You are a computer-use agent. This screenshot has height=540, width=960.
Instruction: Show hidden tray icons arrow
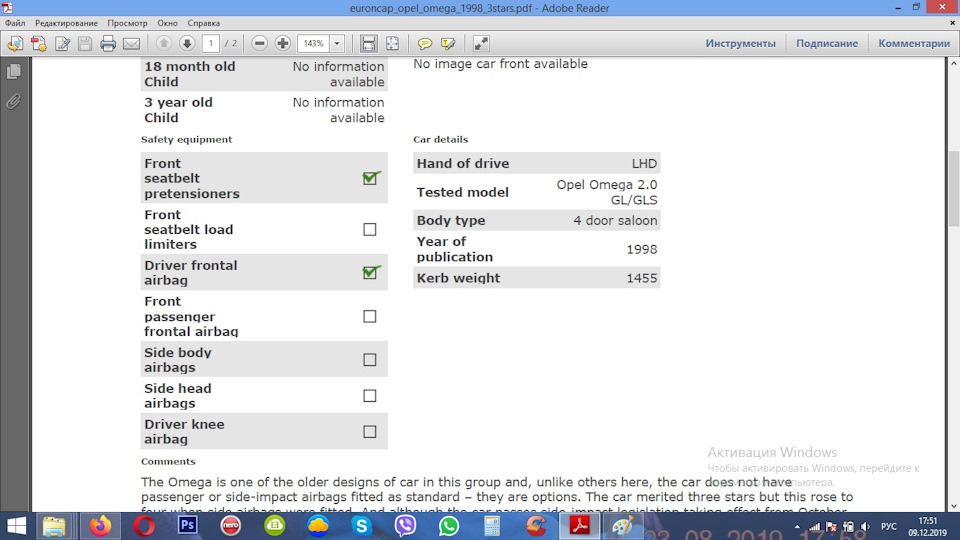(797, 527)
